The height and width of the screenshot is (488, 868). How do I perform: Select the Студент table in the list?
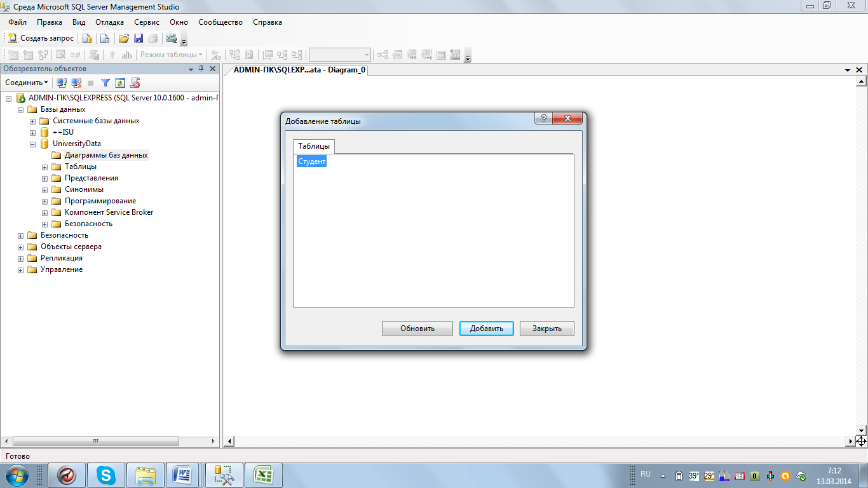[311, 161]
